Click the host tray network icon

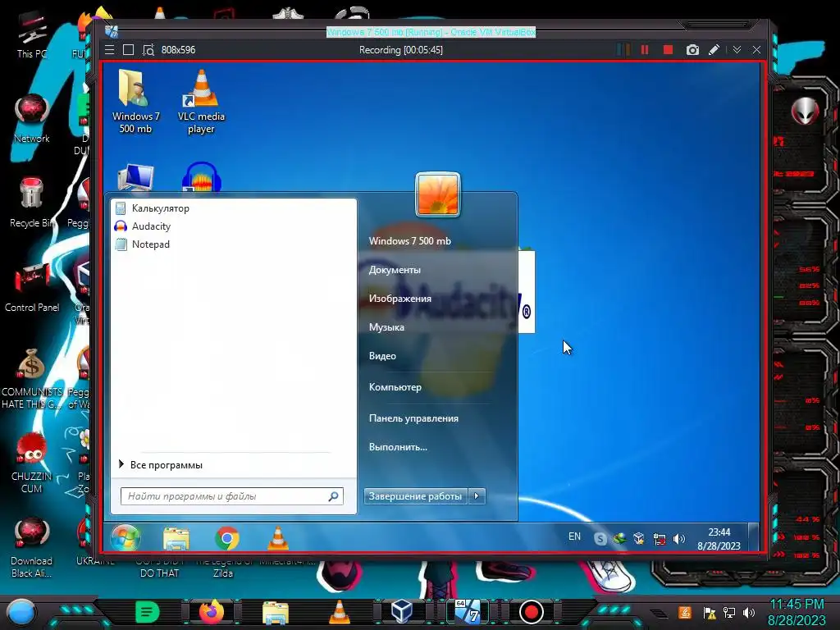729,612
